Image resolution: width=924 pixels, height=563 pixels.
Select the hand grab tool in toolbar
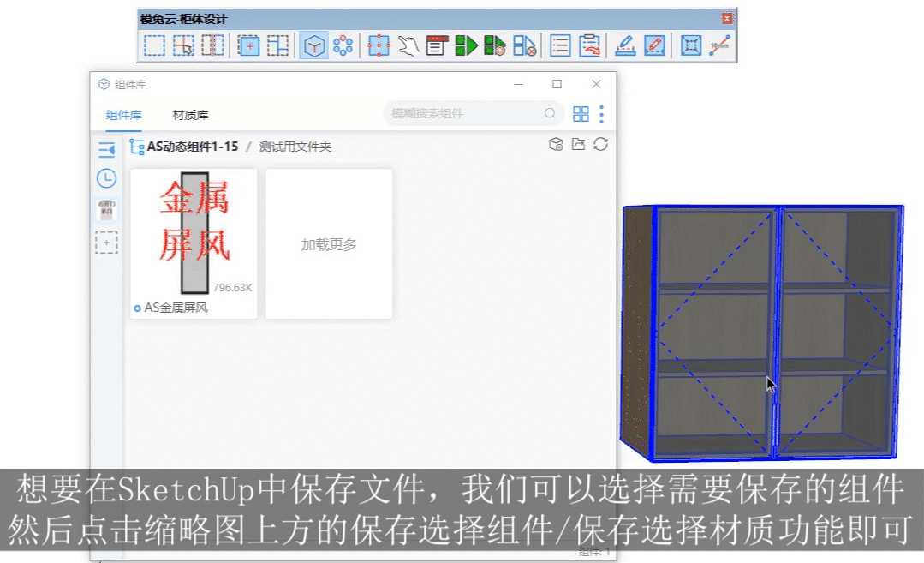coord(408,45)
